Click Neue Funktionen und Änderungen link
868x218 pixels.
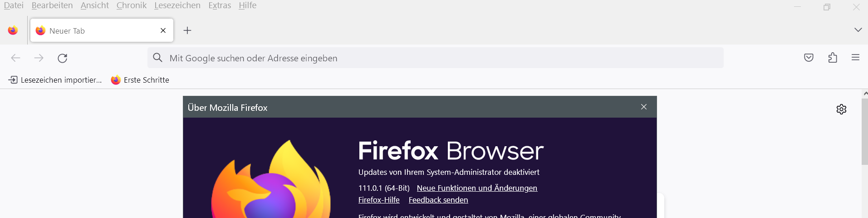click(477, 188)
